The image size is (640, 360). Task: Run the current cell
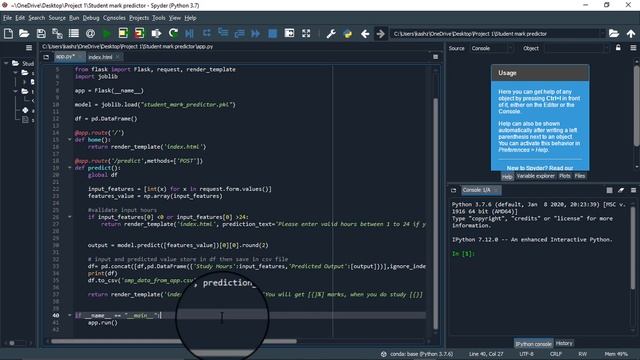123,33
